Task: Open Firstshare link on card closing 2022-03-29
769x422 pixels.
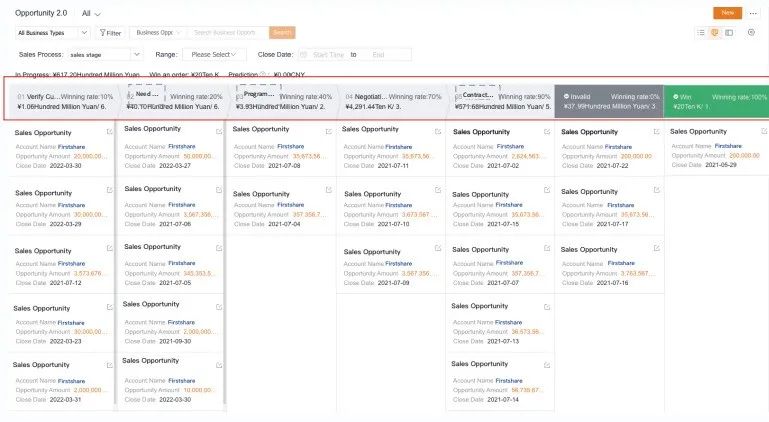Action: [72, 205]
